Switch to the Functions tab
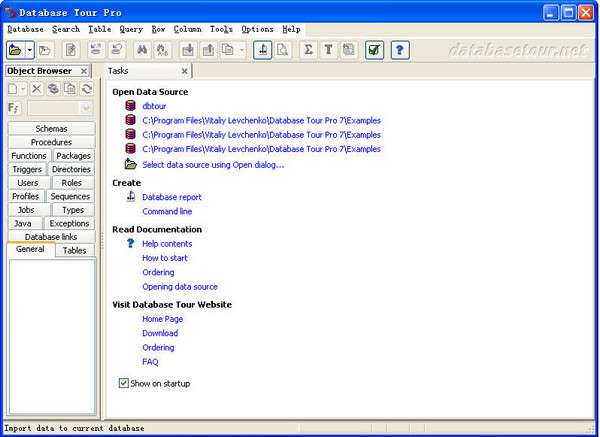The image size is (600, 437). (x=29, y=156)
